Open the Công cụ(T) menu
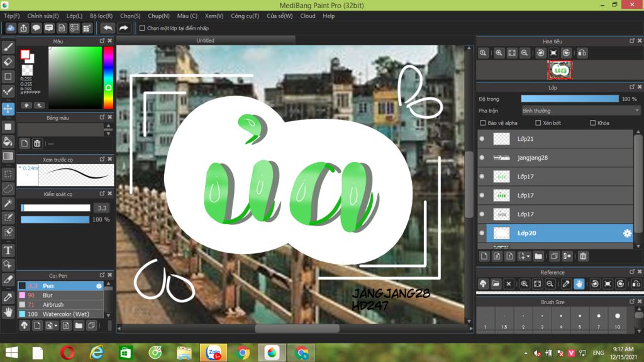 pos(245,16)
